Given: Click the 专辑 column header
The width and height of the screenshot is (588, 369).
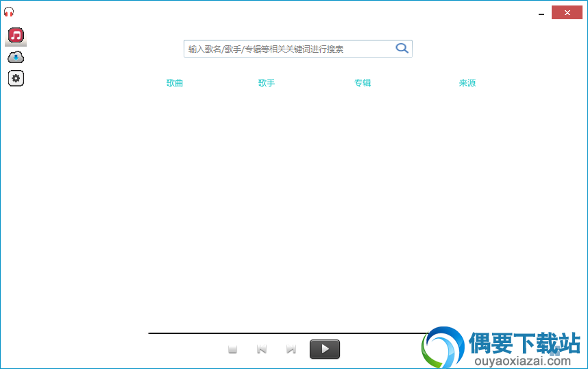Looking at the screenshot, I should pyautogui.click(x=363, y=83).
